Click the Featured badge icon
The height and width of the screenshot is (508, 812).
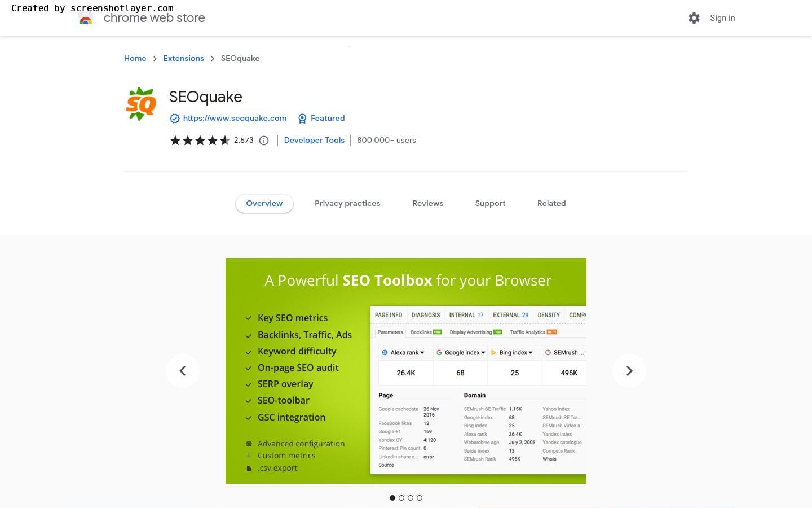tap(302, 119)
